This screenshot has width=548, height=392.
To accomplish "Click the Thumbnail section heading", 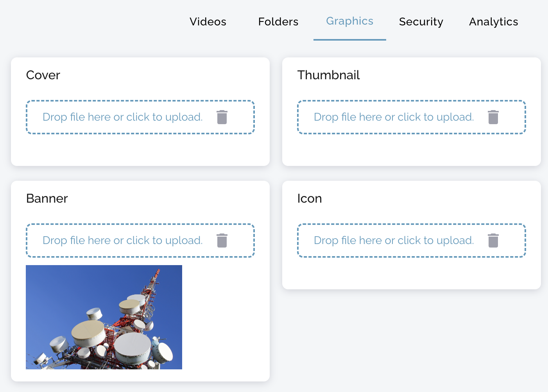I will (328, 75).
